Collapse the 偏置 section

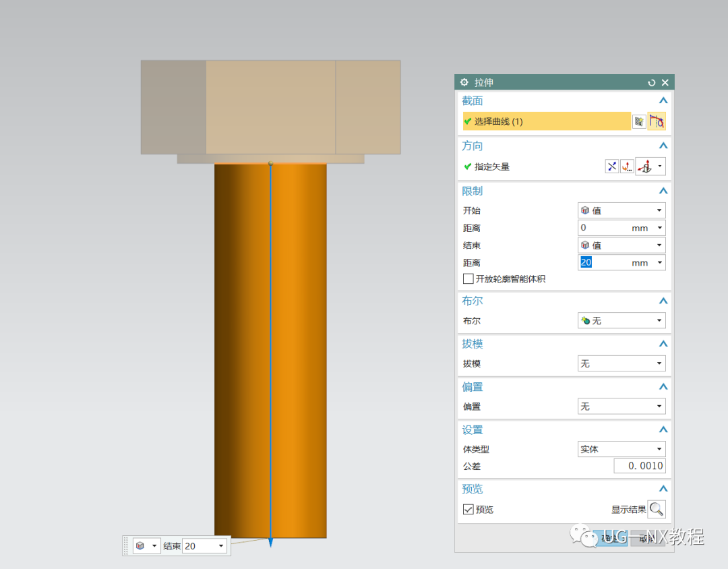tap(663, 386)
